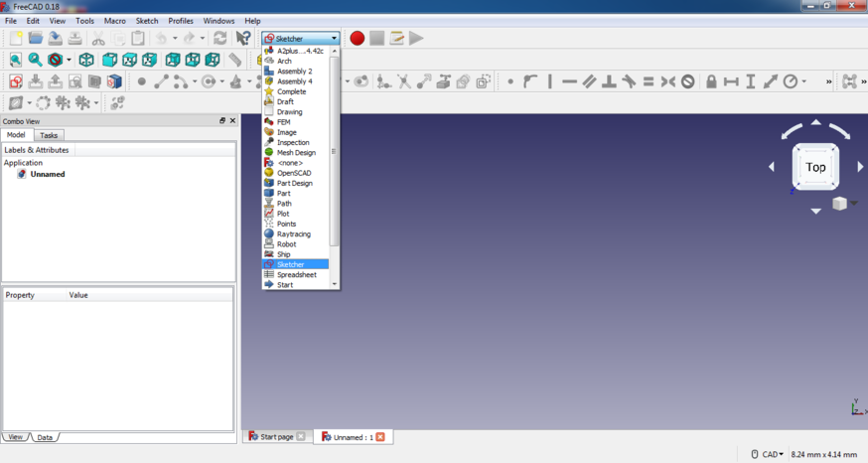Viewport: 868px width, 463px height.
Task: Switch to front view cube icon
Action: pos(109,60)
